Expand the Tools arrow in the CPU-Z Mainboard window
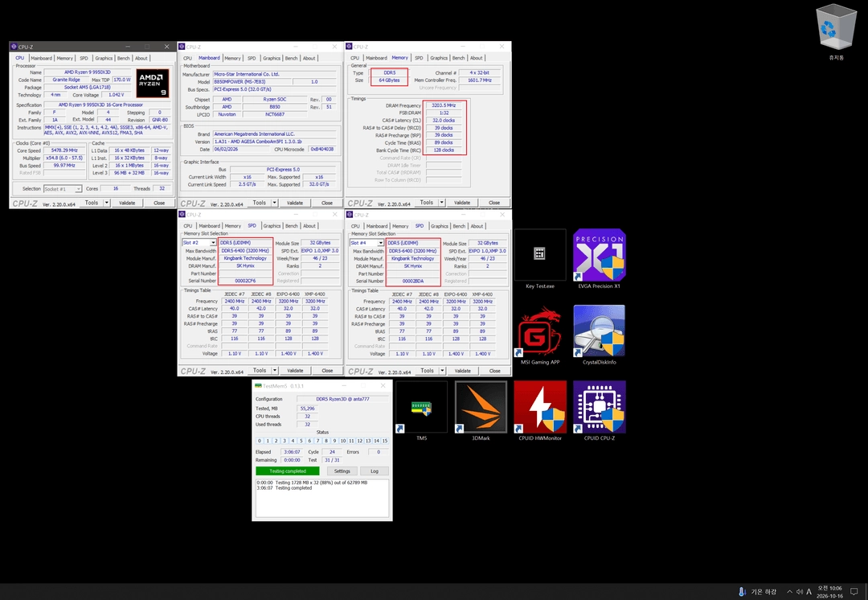 pos(274,203)
